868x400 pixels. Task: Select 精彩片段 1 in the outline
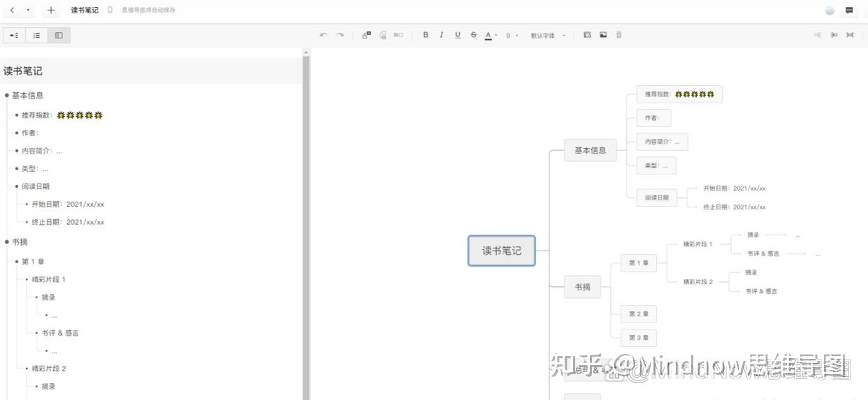coord(48,279)
